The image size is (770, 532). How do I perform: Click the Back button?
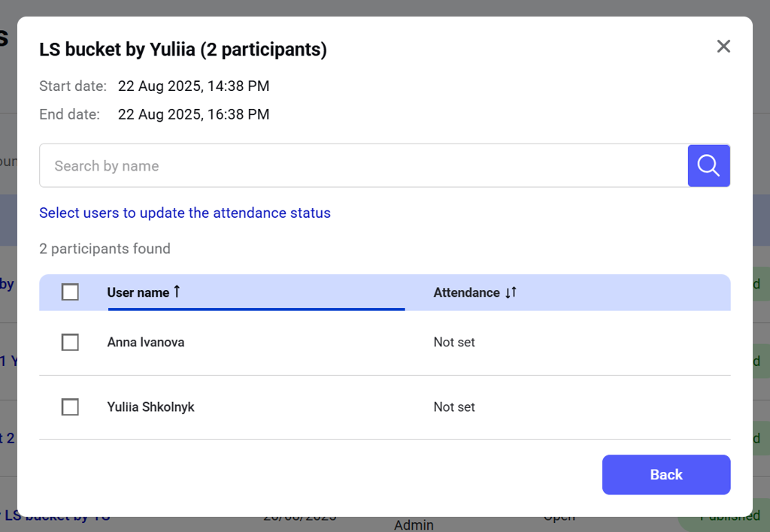coord(666,475)
